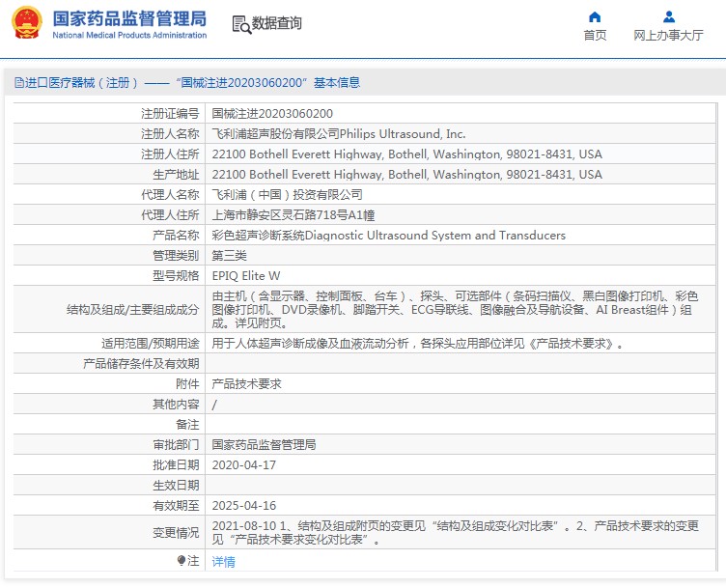
Task: Select model EPIQ Elite W value
Action: [x=246, y=276]
